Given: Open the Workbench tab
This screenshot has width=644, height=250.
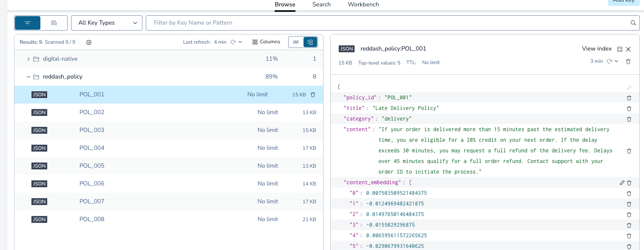Looking at the screenshot, I should pyautogui.click(x=363, y=5).
